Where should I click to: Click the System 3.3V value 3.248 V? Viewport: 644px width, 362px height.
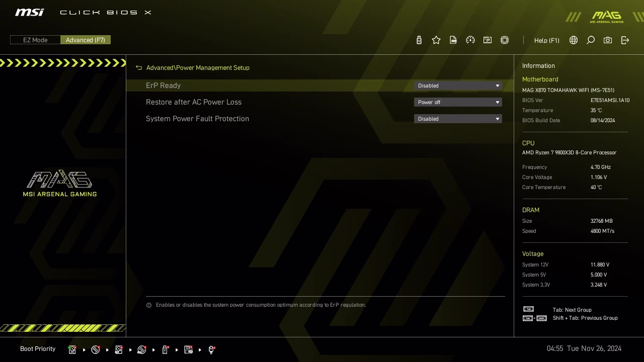[599, 285]
